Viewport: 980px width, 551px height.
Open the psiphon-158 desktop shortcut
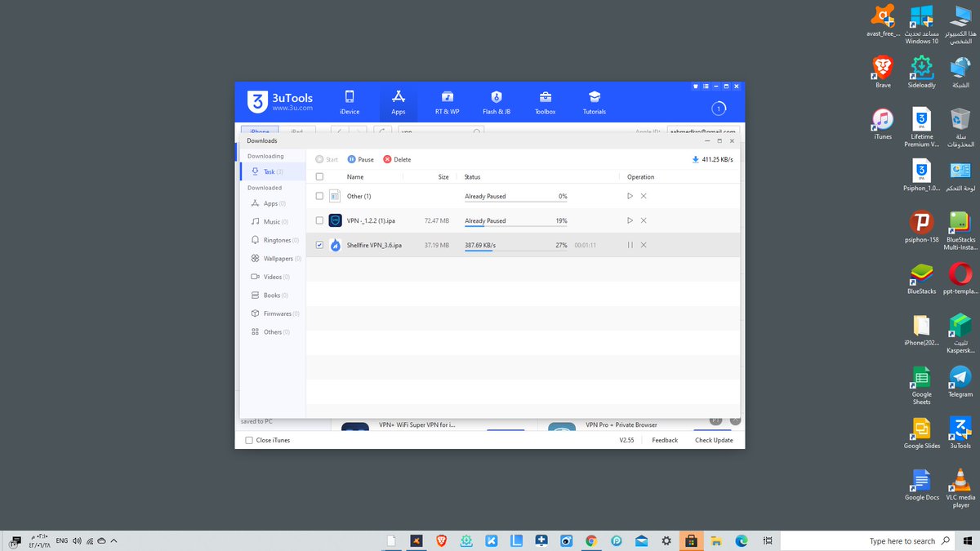point(921,227)
